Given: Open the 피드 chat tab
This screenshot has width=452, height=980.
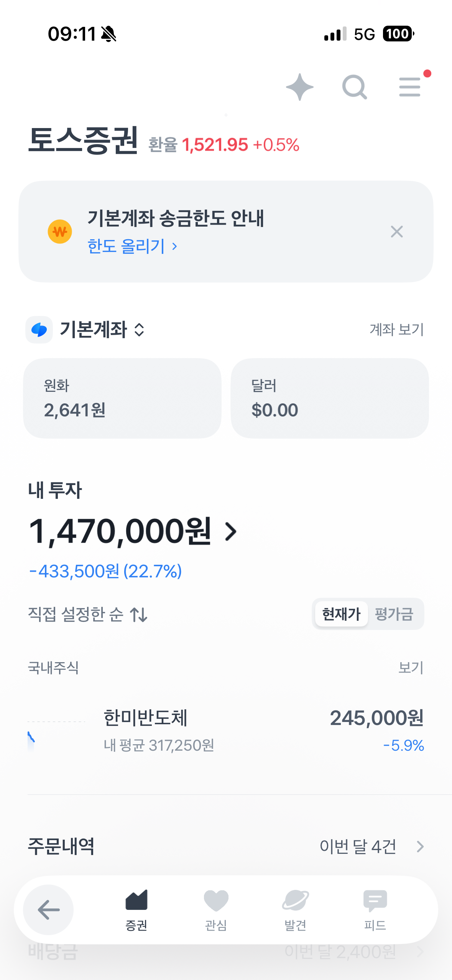Looking at the screenshot, I should point(375,909).
